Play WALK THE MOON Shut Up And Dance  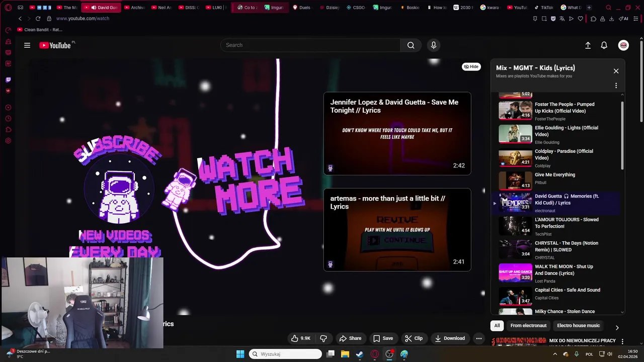pyautogui.click(x=557, y=273)
